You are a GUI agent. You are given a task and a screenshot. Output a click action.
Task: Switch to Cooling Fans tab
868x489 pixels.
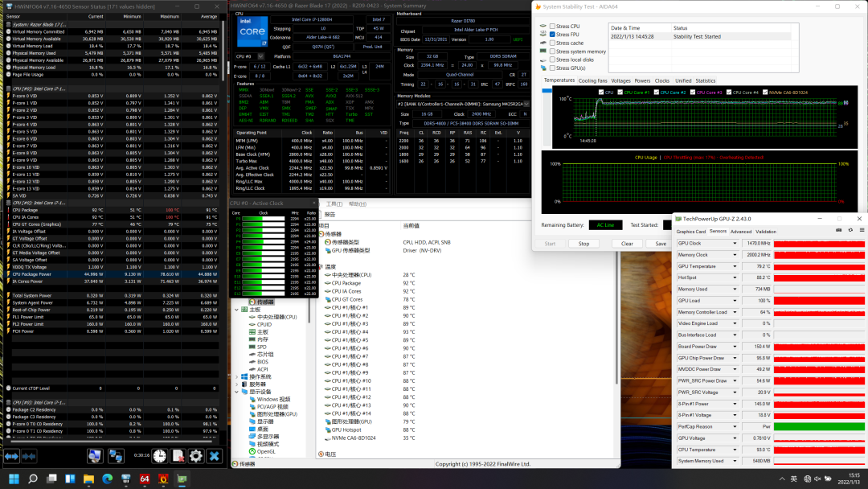click(x=593, y=81)
